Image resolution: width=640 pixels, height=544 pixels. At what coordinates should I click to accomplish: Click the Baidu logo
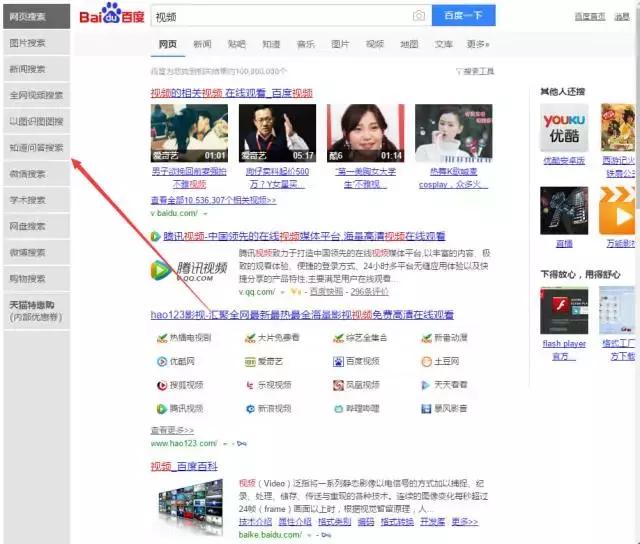(x=112, y=14)
